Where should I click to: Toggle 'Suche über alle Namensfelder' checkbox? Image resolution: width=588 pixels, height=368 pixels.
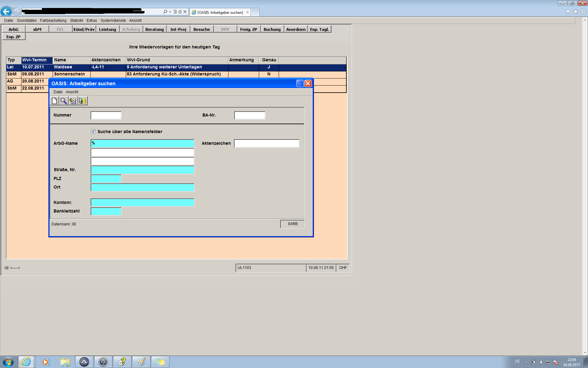93,132
